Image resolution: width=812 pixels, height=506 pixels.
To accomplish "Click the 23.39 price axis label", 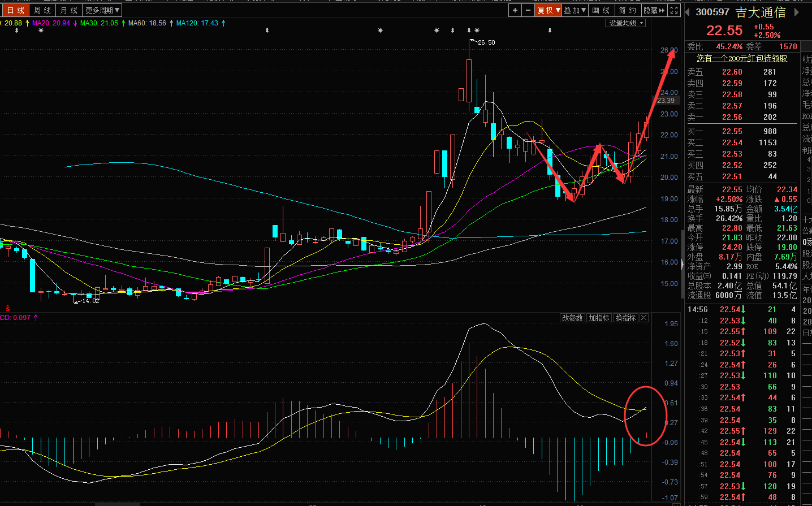I will (x=666, y=101).
